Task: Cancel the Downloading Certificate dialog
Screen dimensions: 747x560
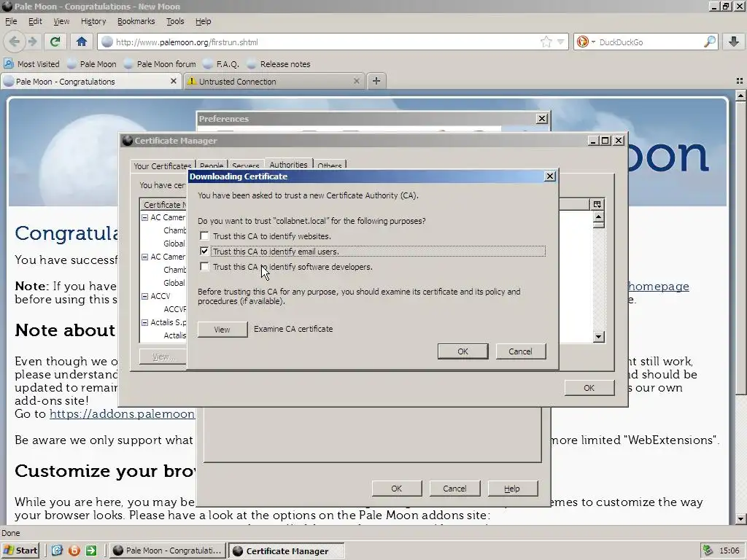Action: pyautogui.click(x=520, y=351)
